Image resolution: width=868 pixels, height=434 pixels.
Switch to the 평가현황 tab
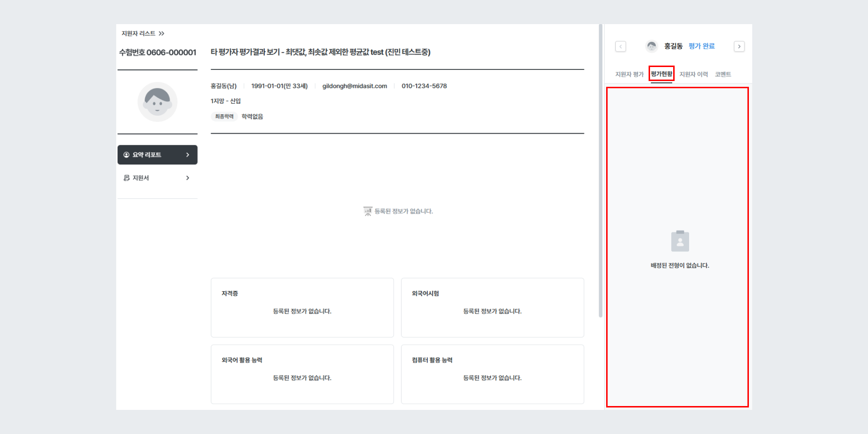662,74
